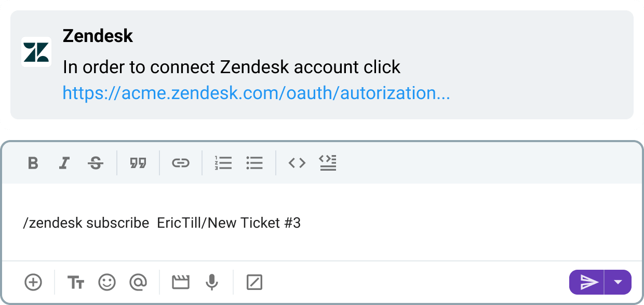Open the emoji picker
This screenshot has width=644, height=305.
106,282
